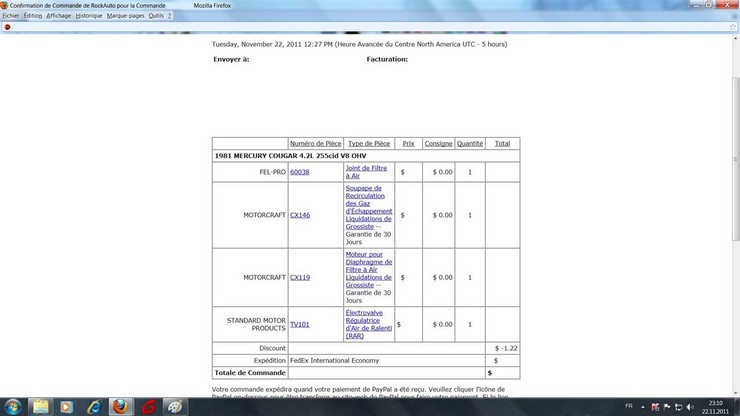Open part number CX146 link
The height and width of the screenshot is (416, 740).
click(300, 215)
